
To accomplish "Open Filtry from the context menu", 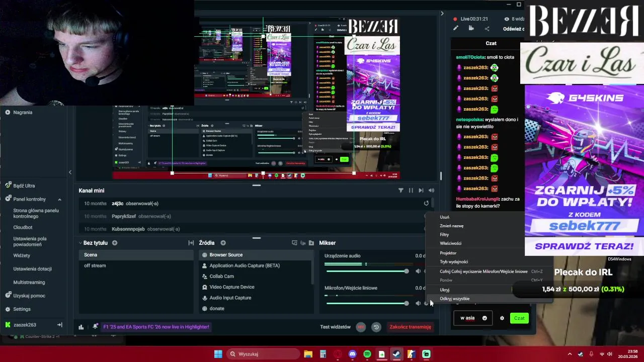I will [444, 235].
